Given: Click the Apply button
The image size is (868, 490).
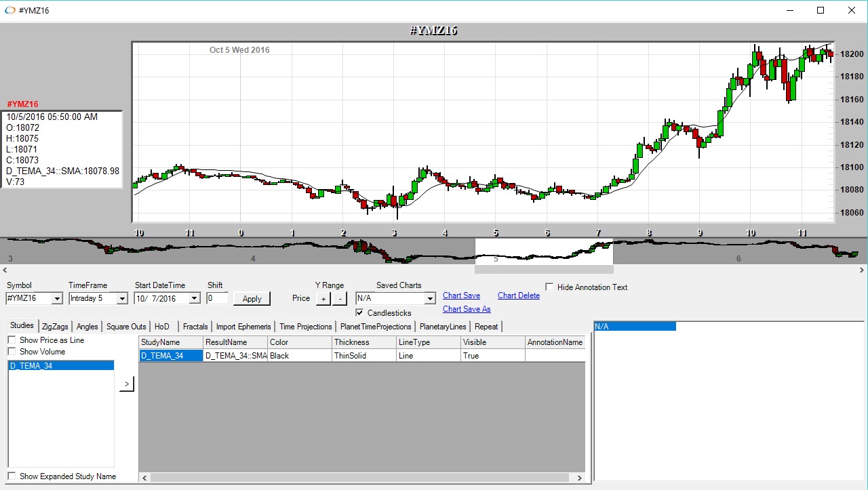Looking at the screenshot, I should click(252, 298).
